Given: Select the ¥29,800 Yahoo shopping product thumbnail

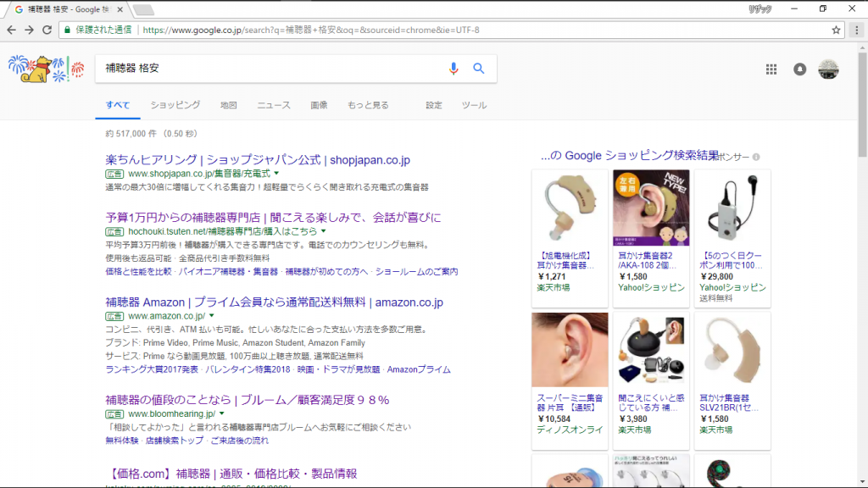Looking at the screenshot, I should point(732,208).
